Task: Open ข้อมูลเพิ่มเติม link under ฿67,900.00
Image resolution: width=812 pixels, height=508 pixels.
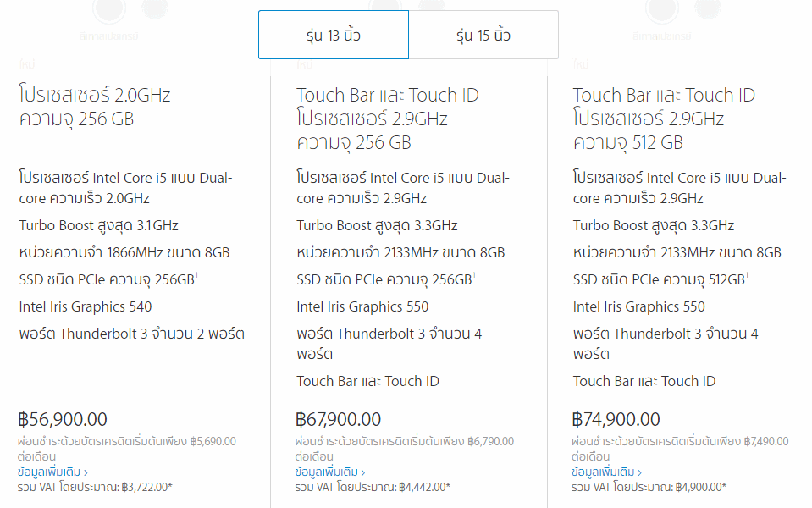Action: point(330,472)
